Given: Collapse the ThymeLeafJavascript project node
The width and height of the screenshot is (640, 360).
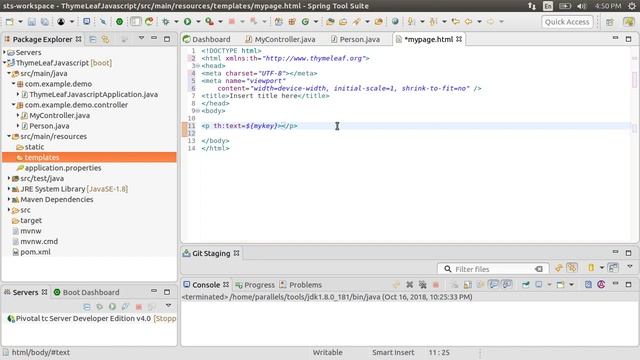Looking at the screenshot, I should coord(4,63).
